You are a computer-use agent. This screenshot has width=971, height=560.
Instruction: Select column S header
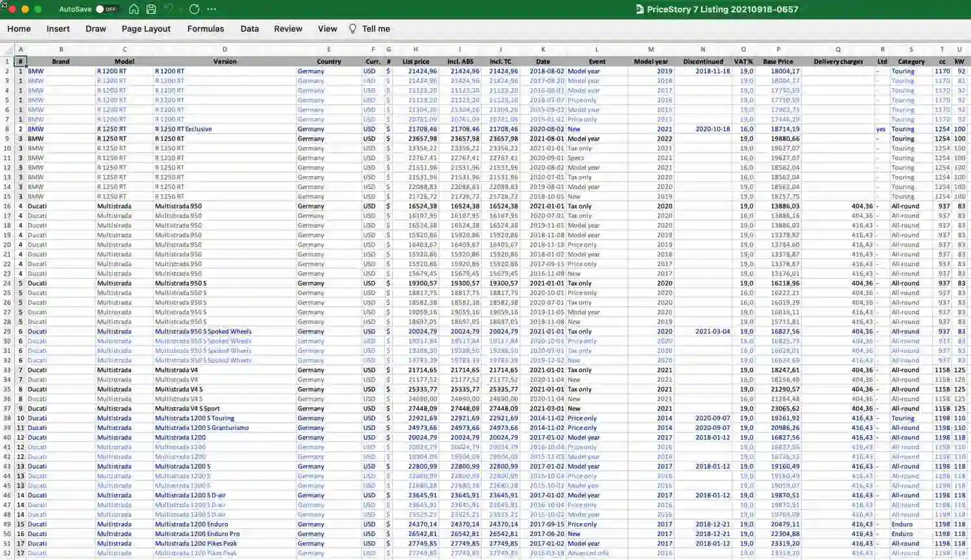(911, 49)
